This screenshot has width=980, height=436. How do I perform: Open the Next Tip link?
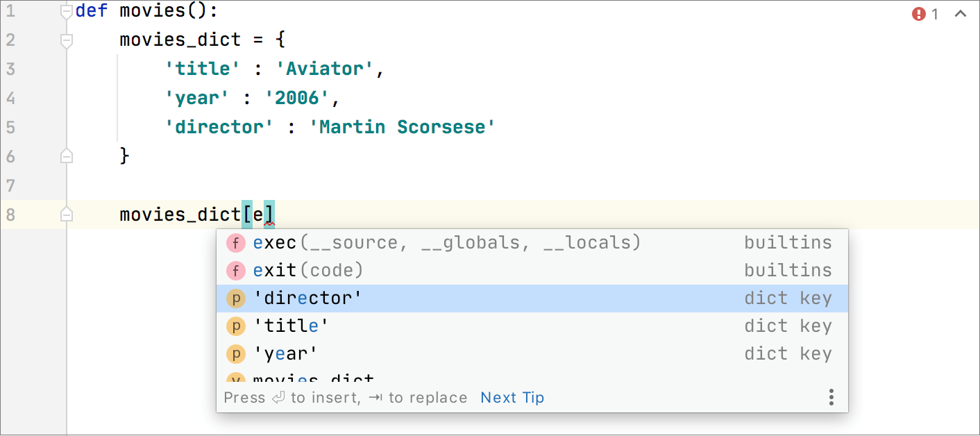[x=512, y=398]
